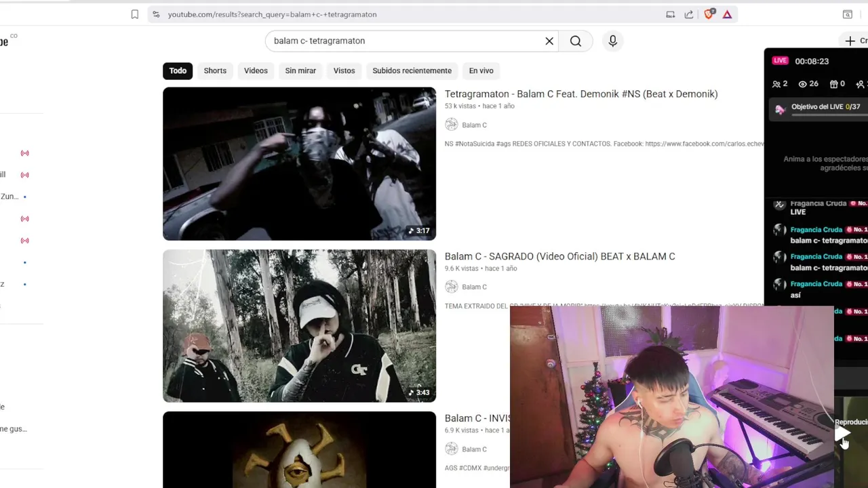
Task: Click the live timer 00:08:23
Action: [x=812, y=61]
